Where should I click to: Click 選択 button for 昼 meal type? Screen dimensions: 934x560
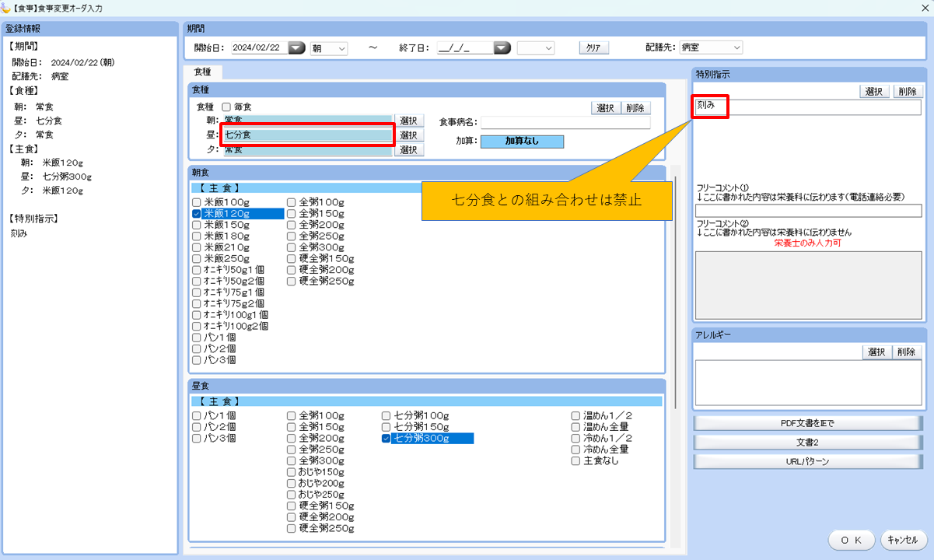pyautogui.click(x=409, y=135)
